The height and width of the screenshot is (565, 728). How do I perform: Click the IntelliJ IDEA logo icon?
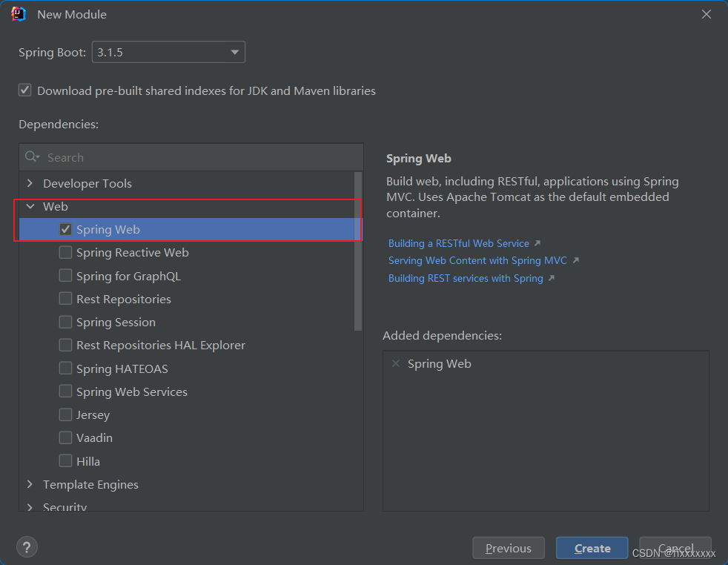tap(19, 14)
